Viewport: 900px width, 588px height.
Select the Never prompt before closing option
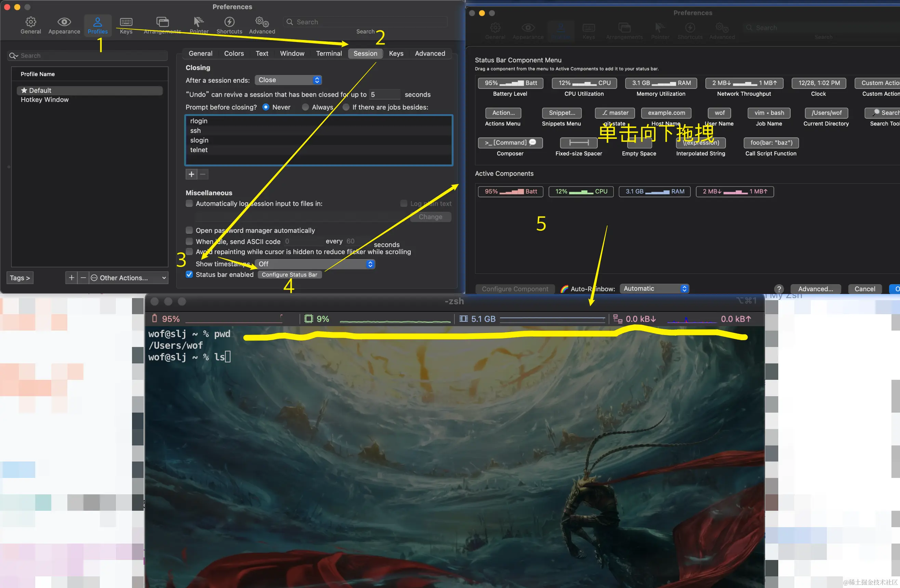[x=266, y=107]
